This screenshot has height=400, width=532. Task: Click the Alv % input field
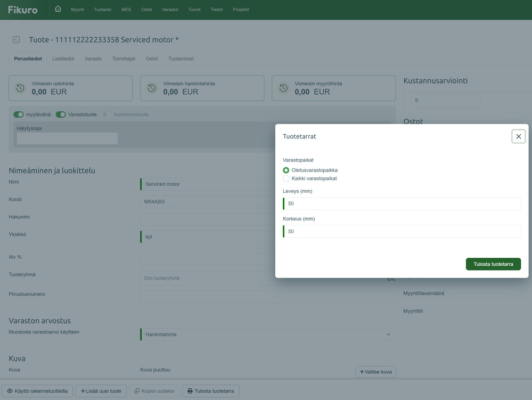coord(208,259)
